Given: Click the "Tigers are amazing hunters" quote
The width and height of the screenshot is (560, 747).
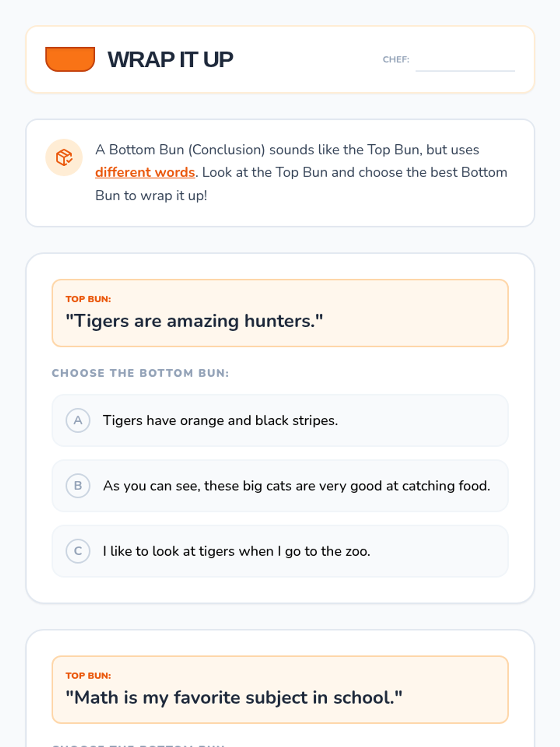Looking at the screenshot, I should (x=194, y=321).
